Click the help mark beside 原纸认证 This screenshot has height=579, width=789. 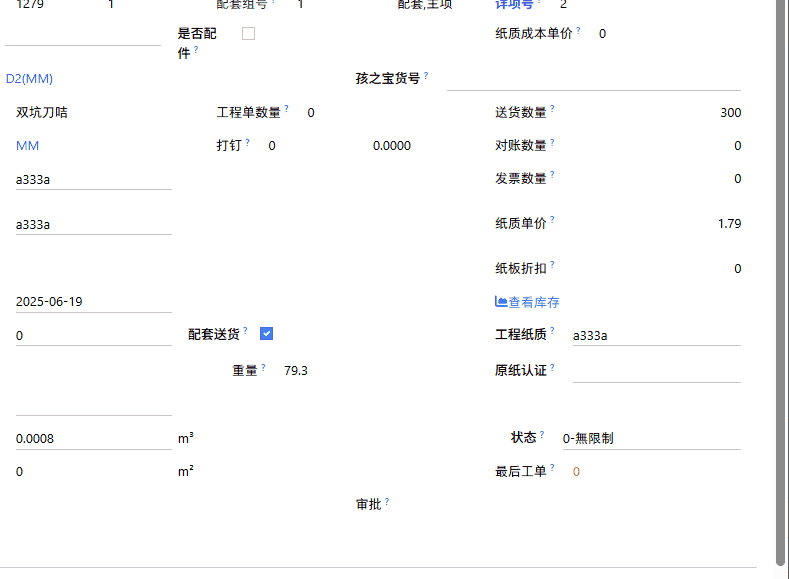coord(552,368)
